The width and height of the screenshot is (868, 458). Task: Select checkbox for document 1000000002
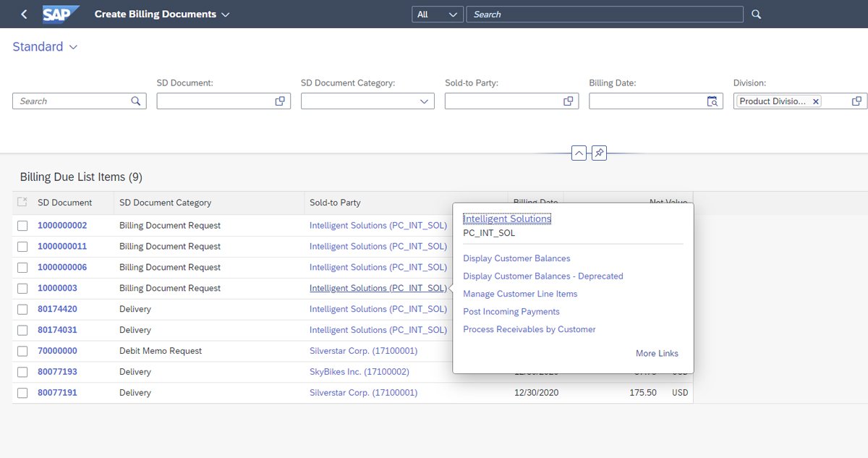point(22,226)
